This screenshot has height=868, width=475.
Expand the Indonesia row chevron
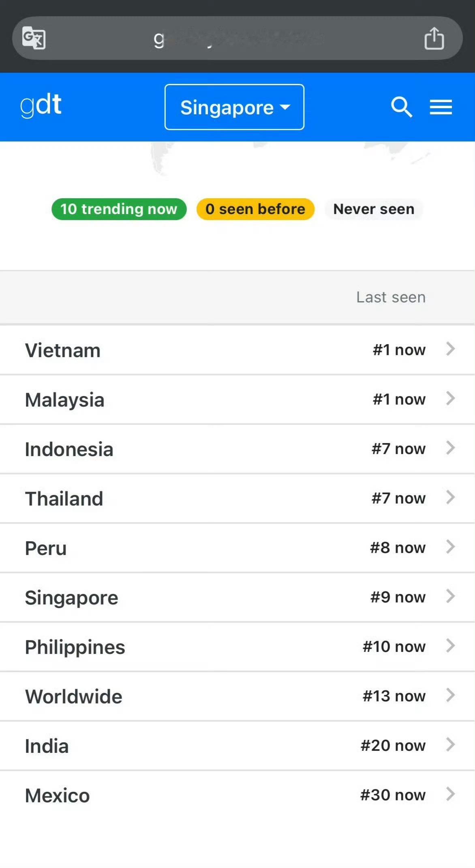[x=450, y=448]
